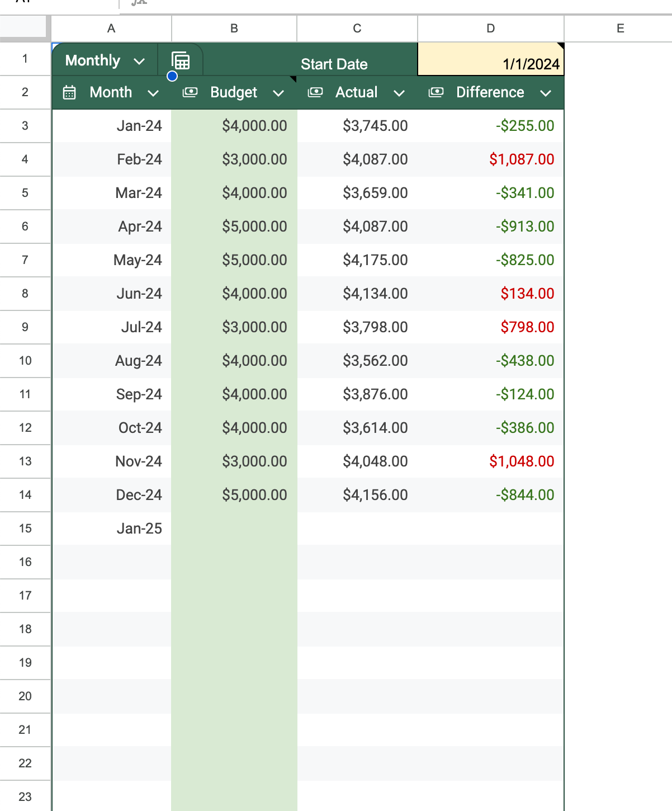This screenshot has width=672, height=811.
Task: Select row 8 header
Action: 25,294
